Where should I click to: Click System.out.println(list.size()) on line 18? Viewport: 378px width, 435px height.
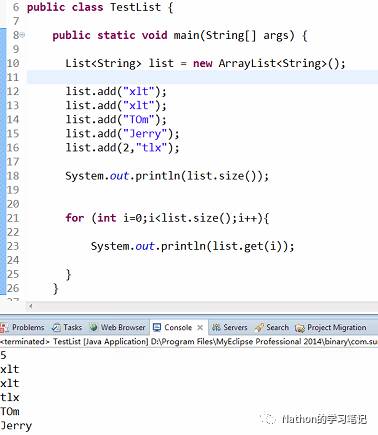[167, 176]
